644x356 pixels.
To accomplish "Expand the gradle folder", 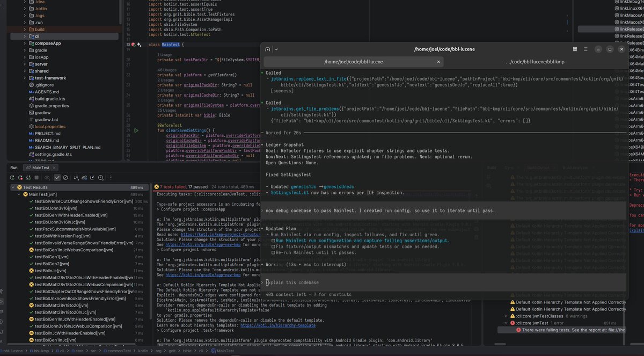I will pos(25,50).
